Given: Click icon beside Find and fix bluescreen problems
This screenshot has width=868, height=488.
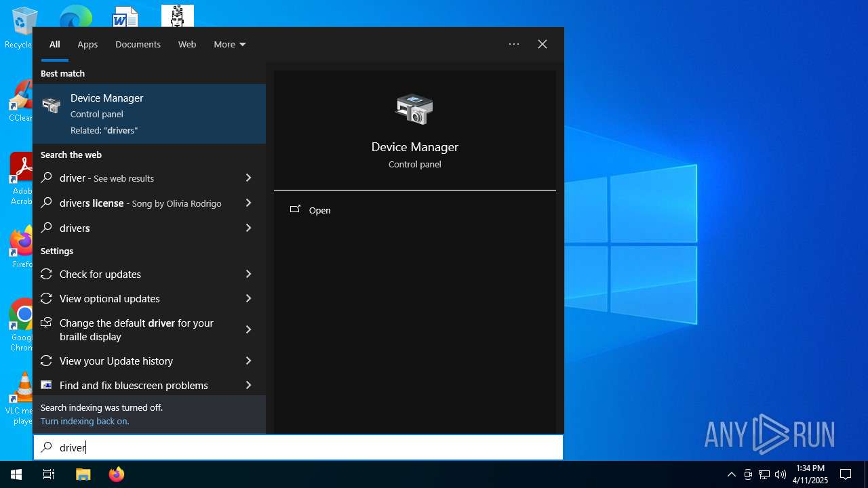Looking at the screenshot, I should (x=46, y=385).
